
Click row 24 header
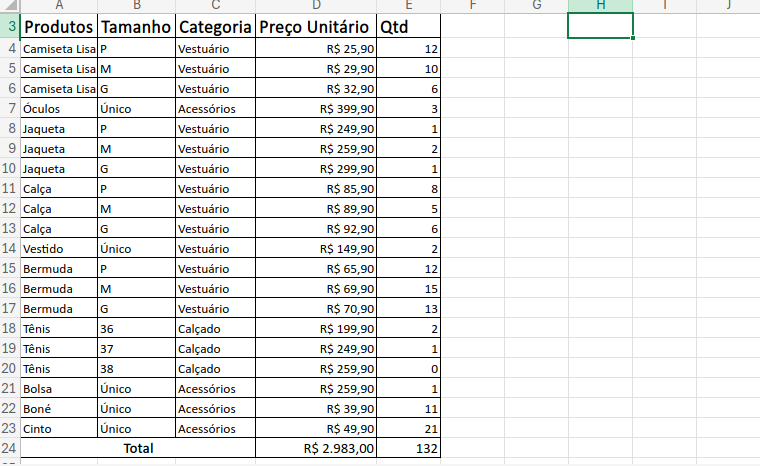pos(10,449)
